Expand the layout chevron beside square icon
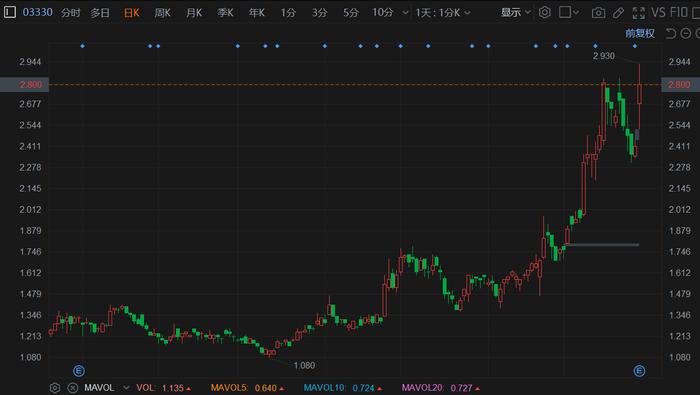 pos(576,12)
